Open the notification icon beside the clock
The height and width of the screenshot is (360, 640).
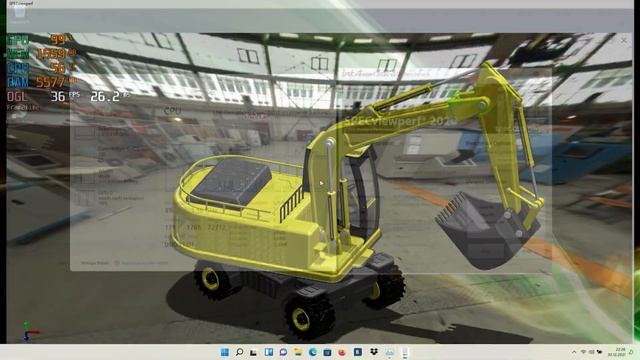tap(631, 352)
